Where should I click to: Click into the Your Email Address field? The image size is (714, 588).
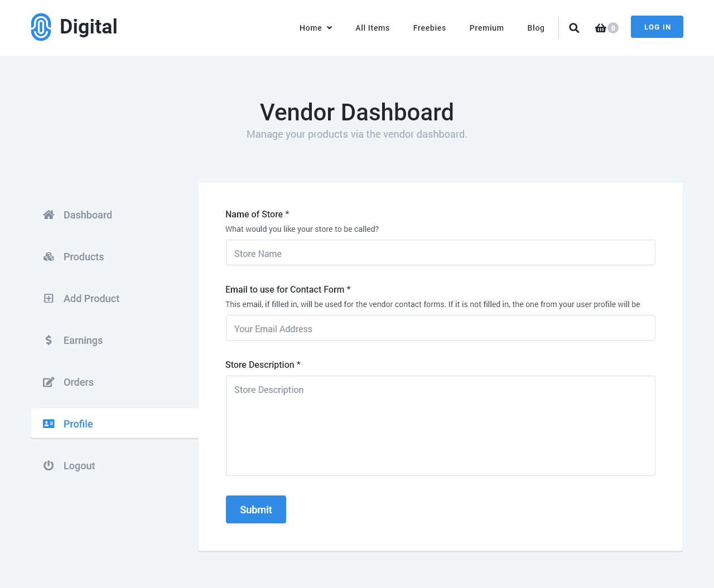coord(440,328)
